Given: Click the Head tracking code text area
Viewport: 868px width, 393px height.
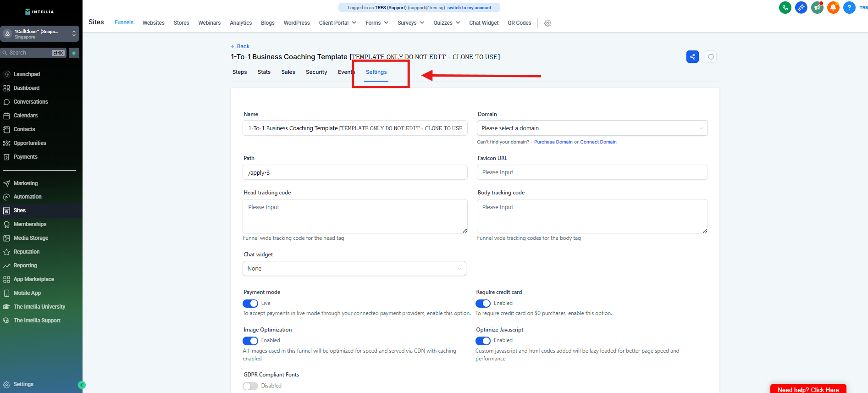Looking at the screenshot, I should (x=355, y=216).
